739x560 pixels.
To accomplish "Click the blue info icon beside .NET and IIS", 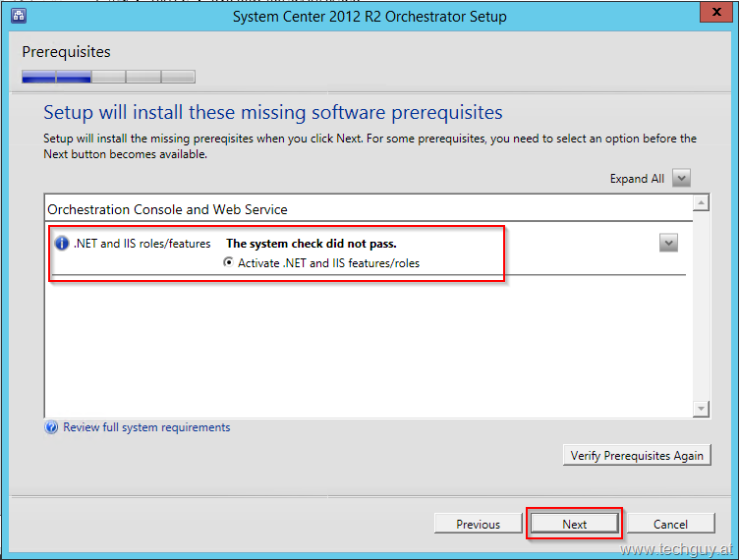I will 62,243.
